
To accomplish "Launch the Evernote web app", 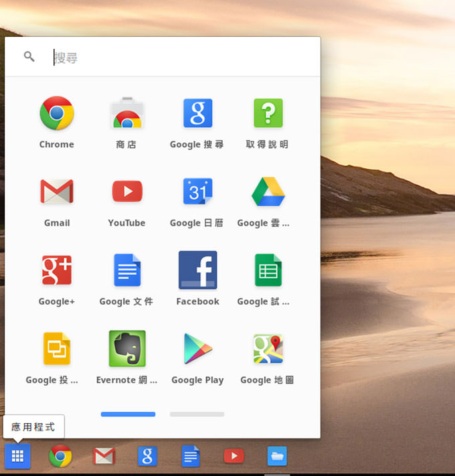I will coord(126,349).
